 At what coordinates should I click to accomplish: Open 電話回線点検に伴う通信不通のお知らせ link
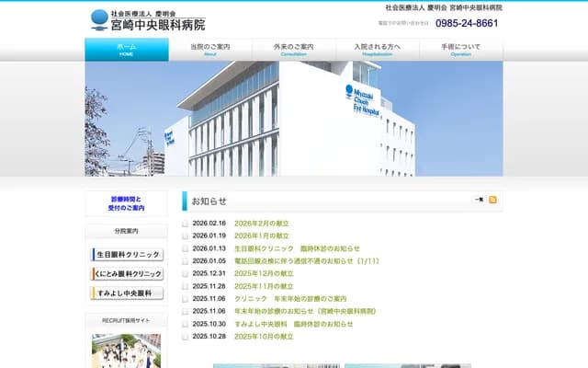(x=307, y=261)
